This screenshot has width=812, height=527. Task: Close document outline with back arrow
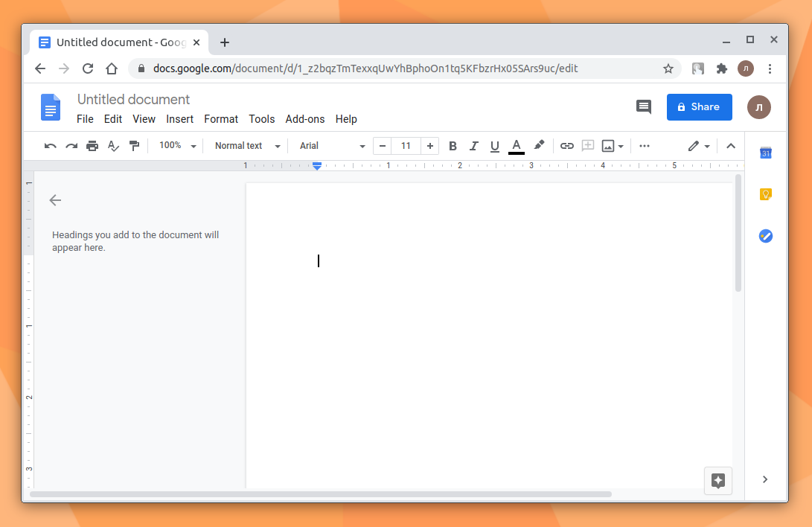click(x=55, y=200)
